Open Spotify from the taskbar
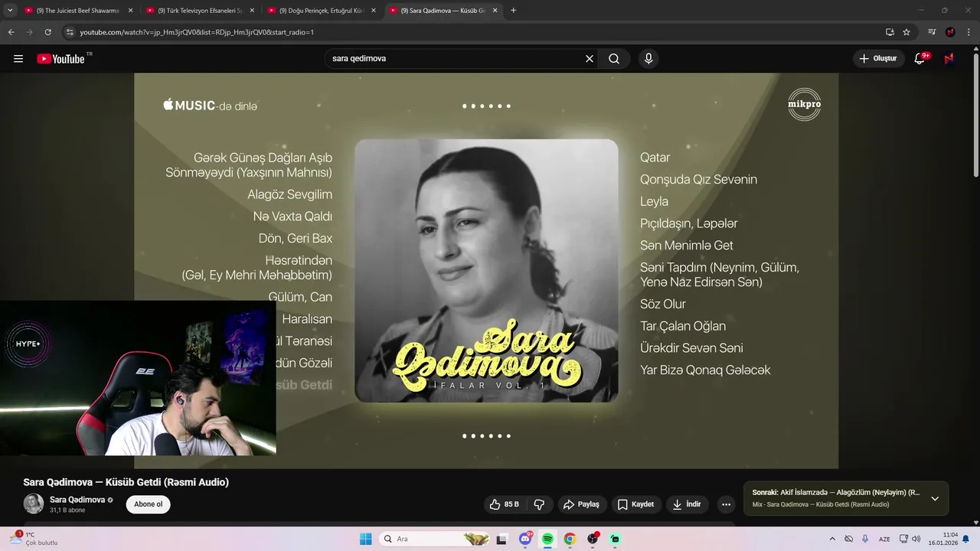The image size is (980, 551). click(x=547, y=539)
